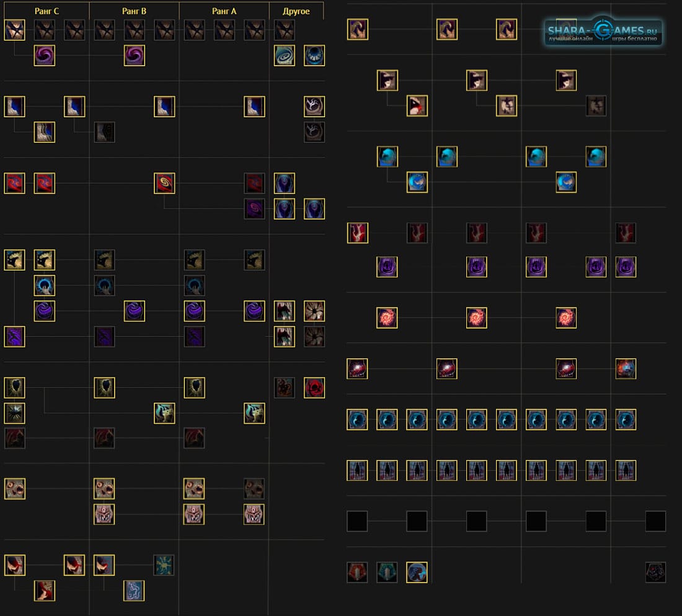Choose the purple crescent orb in Ранг C
The height and width of the screenshot is (616, 682).
[x=45, y=311]
